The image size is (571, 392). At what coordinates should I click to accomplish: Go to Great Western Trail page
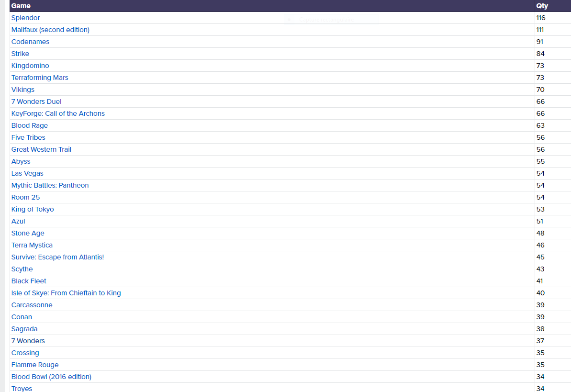tap(41, 149)
